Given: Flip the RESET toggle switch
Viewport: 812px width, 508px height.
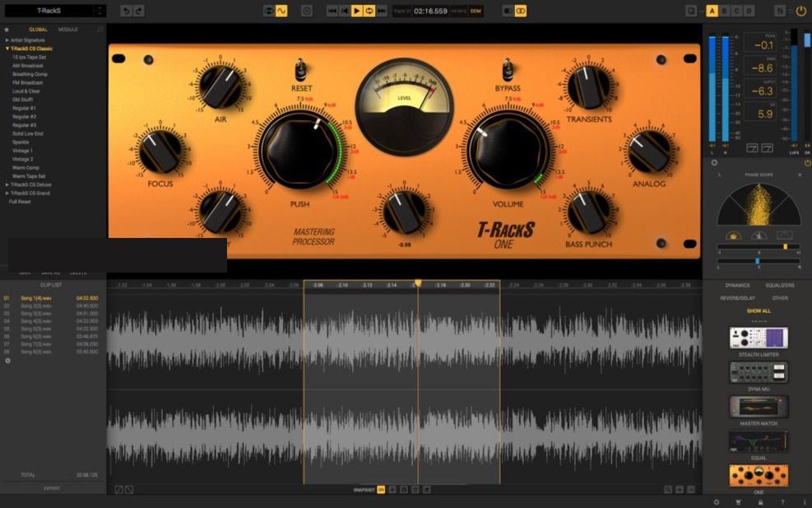Looking at the screenshot, I should [300, 70].
